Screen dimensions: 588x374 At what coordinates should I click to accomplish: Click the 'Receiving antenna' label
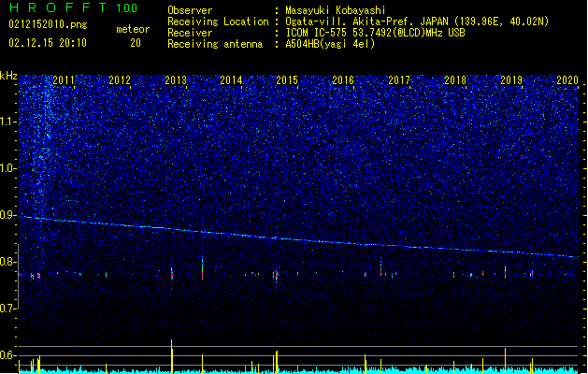[x=215, y=44]
